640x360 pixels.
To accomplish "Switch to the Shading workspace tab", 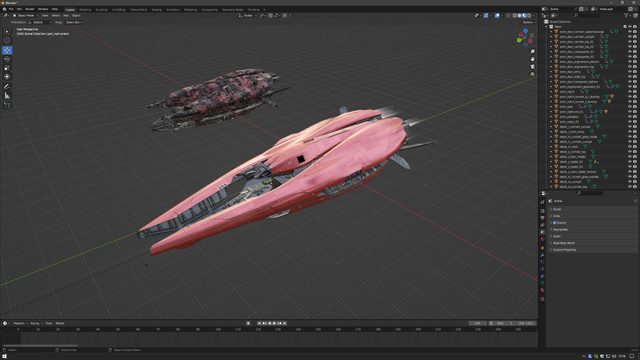I will 157,9.
